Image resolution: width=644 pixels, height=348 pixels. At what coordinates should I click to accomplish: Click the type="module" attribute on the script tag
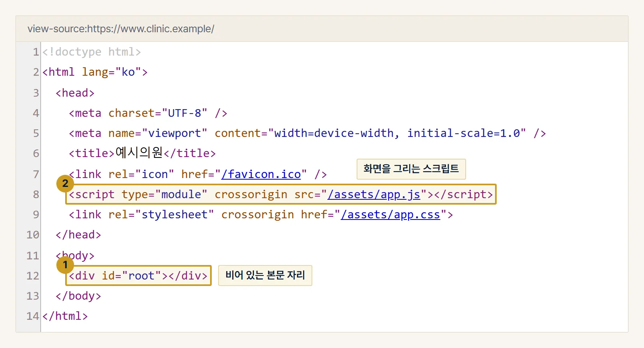pyautogui.click(x=165, y=195)
